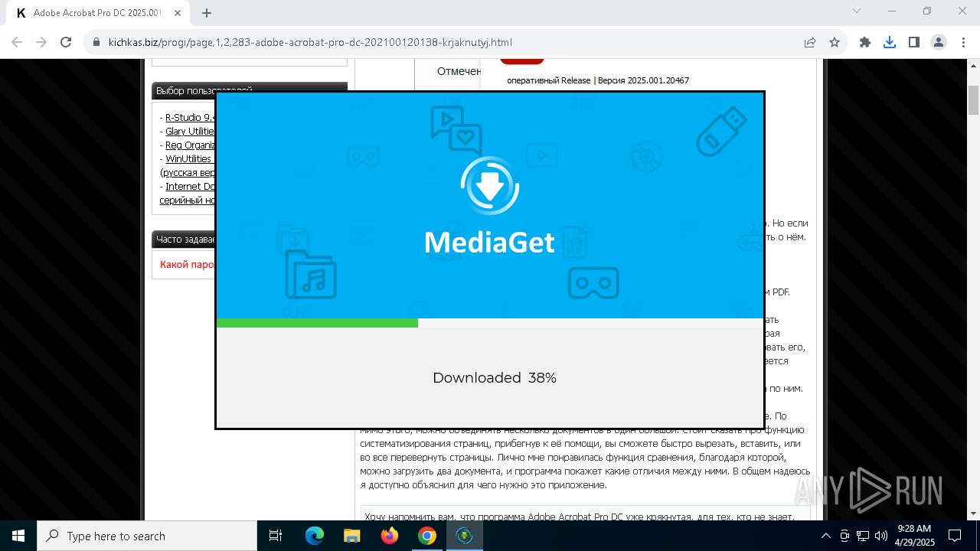Open WinUtilities link in sidebar
The height and width of the screenshot is (551, 980).
point(188,158)
